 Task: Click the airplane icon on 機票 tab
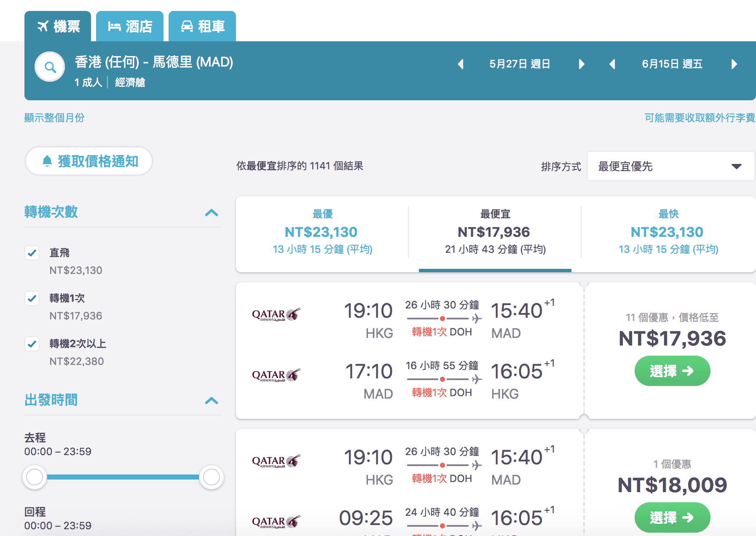pos(43,26)
